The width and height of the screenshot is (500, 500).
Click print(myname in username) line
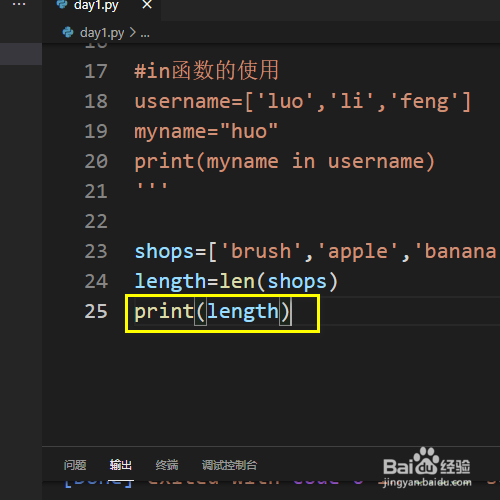pos(284,162)
